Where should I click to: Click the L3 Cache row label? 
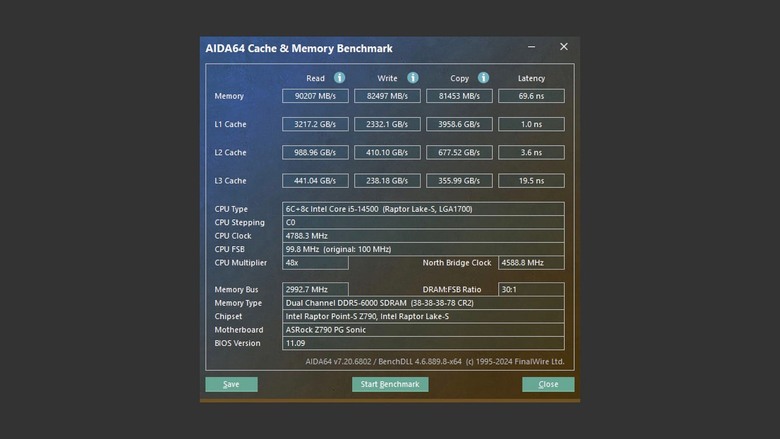pos(230,181)
